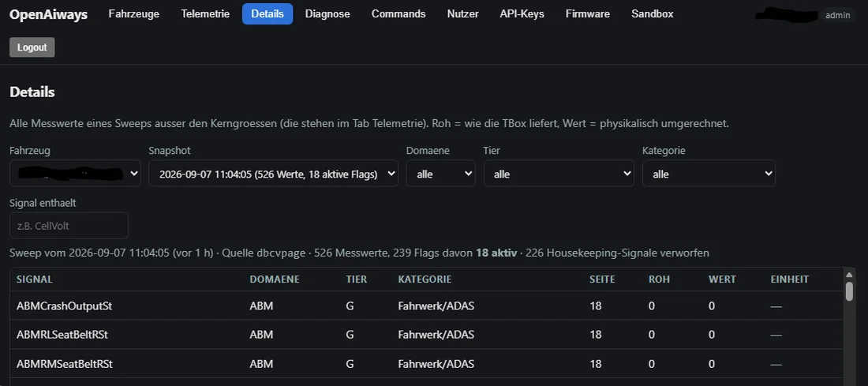Click the 'Details' page heading
This screenshot has width=868, height=386.
click(x=32, y=92)
